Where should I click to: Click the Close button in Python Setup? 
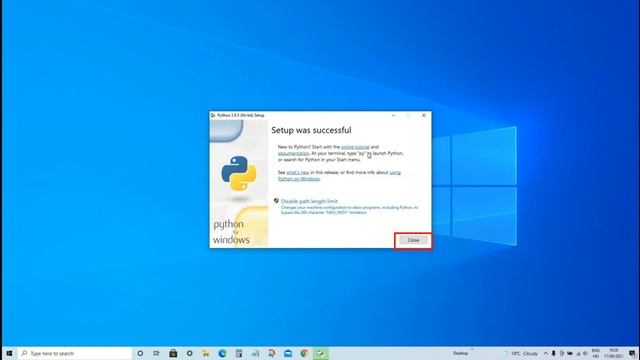click(413, 240)
